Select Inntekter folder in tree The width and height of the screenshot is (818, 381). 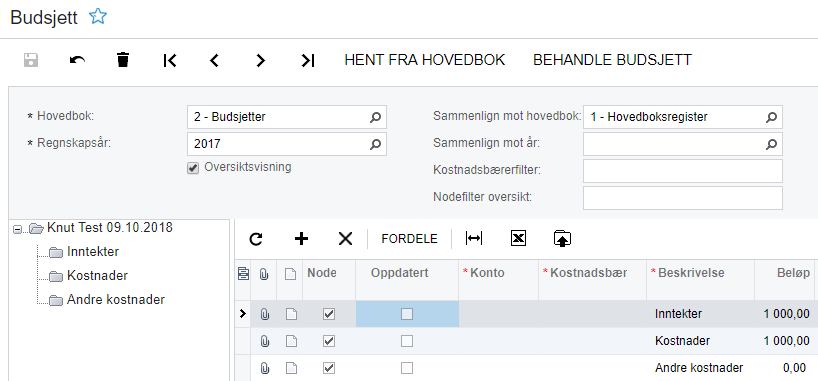click(x=83, y=252)
